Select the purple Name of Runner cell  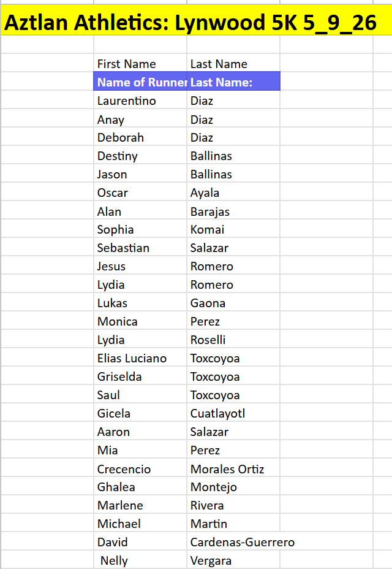pos(140,82)
